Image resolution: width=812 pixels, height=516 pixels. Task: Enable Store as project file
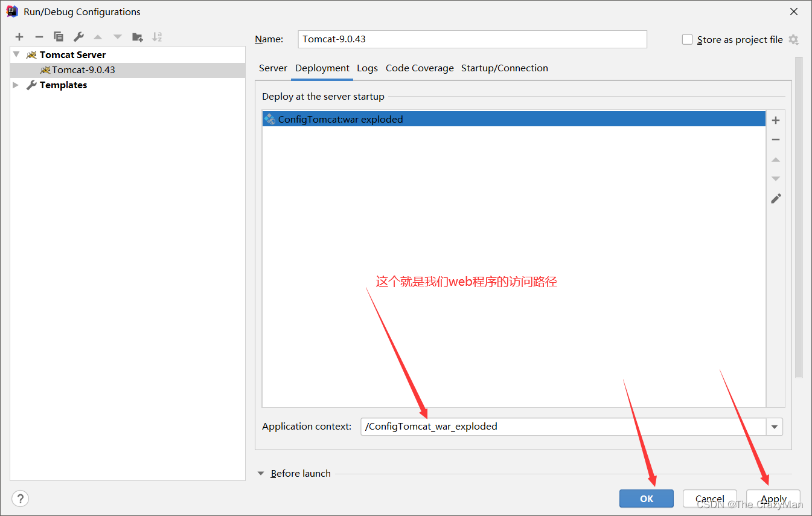pos(687,39)
